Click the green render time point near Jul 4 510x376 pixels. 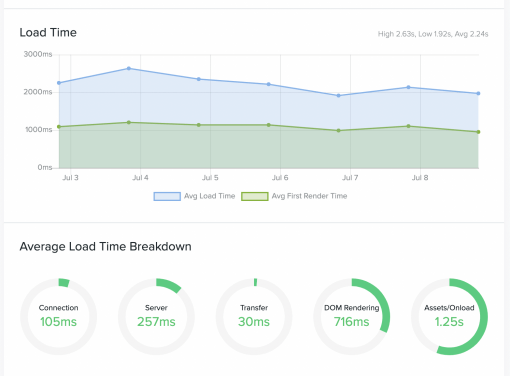(129, 123)
